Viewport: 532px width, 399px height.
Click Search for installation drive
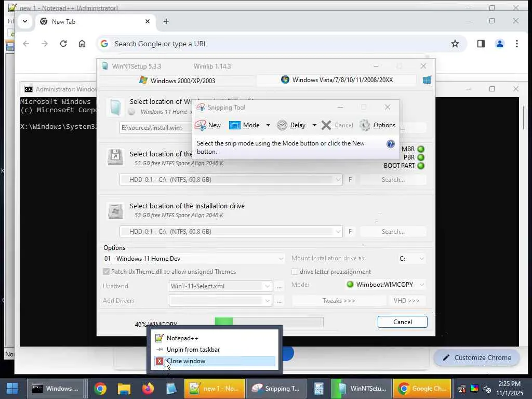coord(393,231)
